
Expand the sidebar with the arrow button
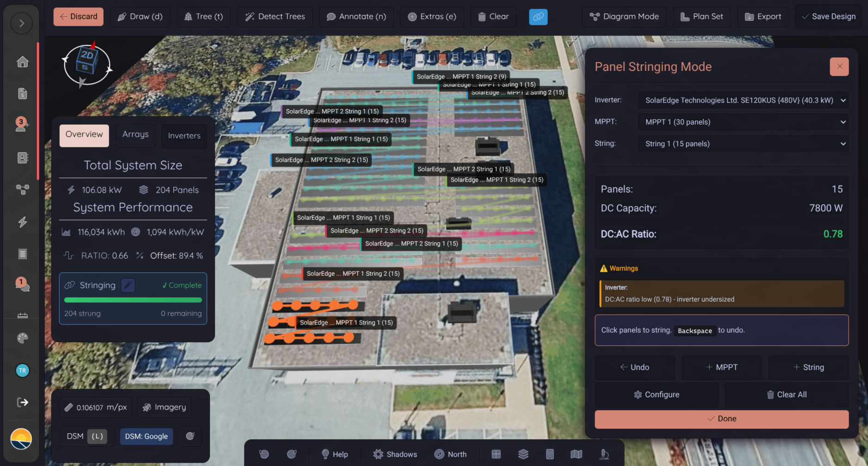pos(22,23)
